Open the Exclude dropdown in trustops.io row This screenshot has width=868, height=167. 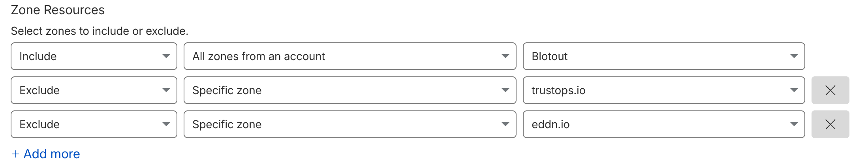94,90
